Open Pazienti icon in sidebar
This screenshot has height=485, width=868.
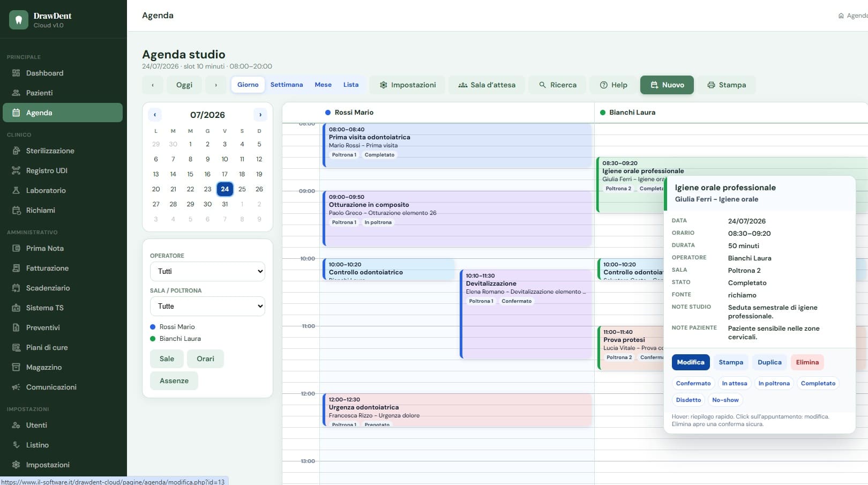click(x=16, y=93)
